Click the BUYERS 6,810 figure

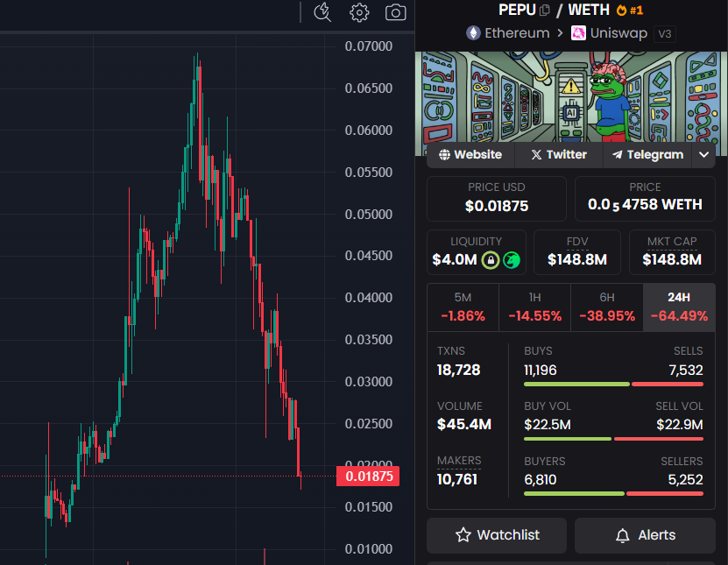[540, 479]
